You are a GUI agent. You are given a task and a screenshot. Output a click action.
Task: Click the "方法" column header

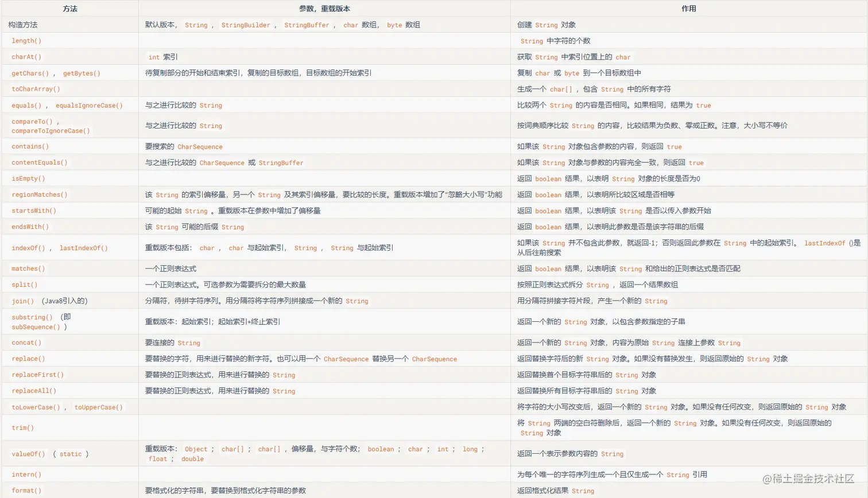(70, 9)
